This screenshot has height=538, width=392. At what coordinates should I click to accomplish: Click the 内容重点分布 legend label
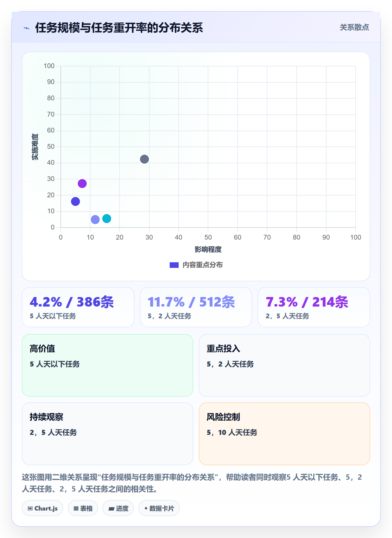[x=202, y=265]
